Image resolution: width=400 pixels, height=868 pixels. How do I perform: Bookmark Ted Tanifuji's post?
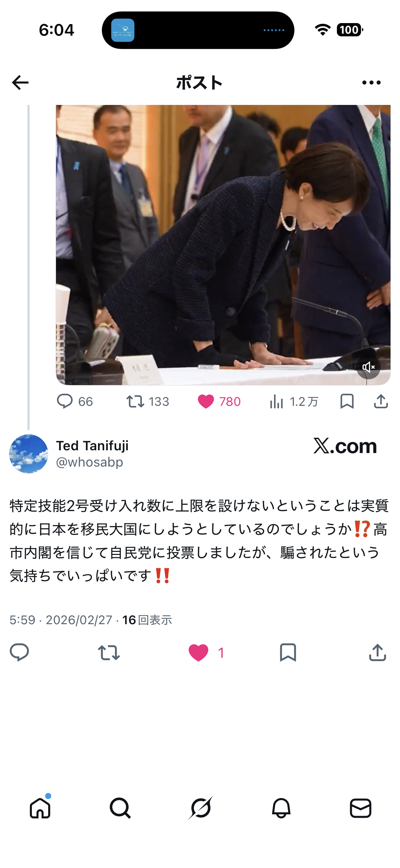click(x=288, y=652)
